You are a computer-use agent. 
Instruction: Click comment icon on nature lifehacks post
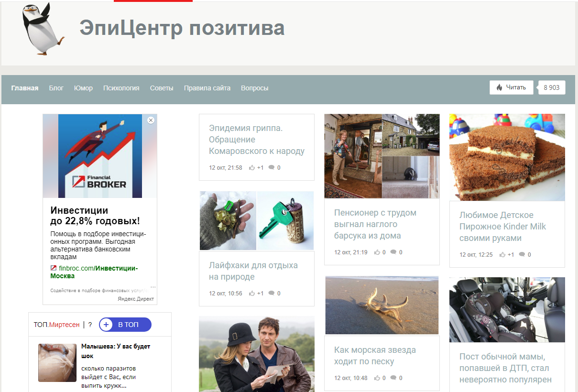272,294
